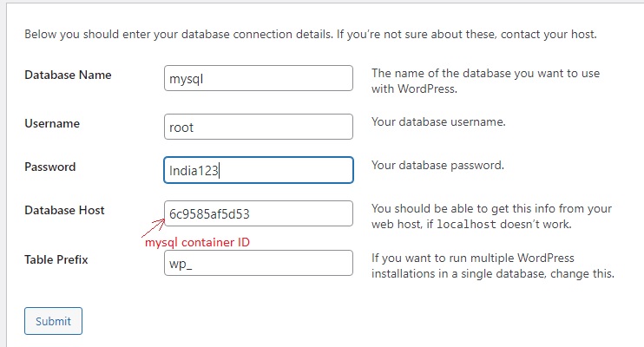The width and height of the screenshot is (644, 347).
Task: Click 'Your database username.' help text
Action: pos(438,122)
